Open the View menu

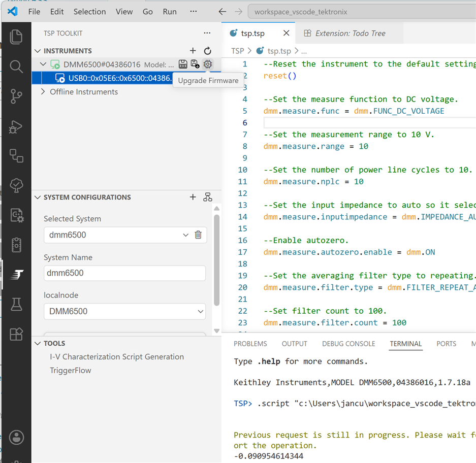[124, 12]
